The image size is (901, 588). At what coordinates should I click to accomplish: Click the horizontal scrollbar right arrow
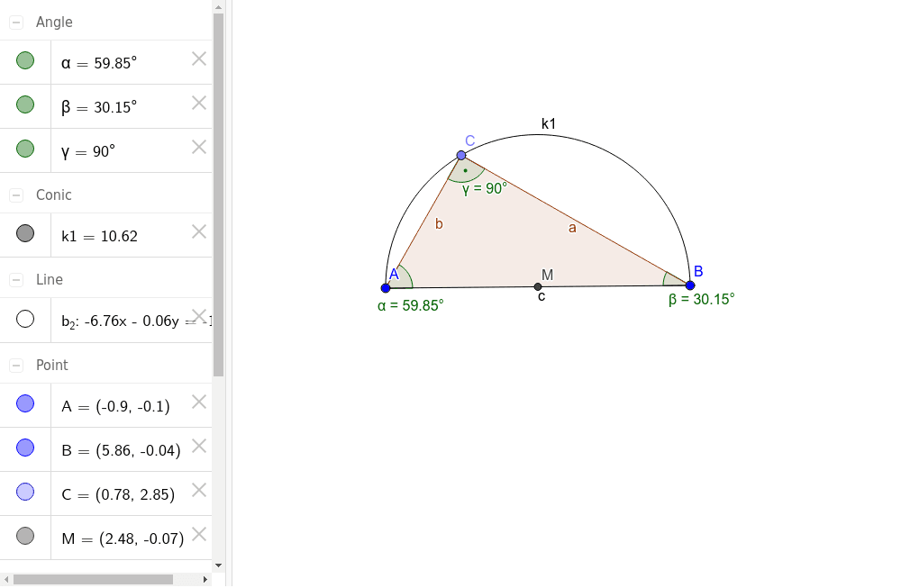[205, 580]
